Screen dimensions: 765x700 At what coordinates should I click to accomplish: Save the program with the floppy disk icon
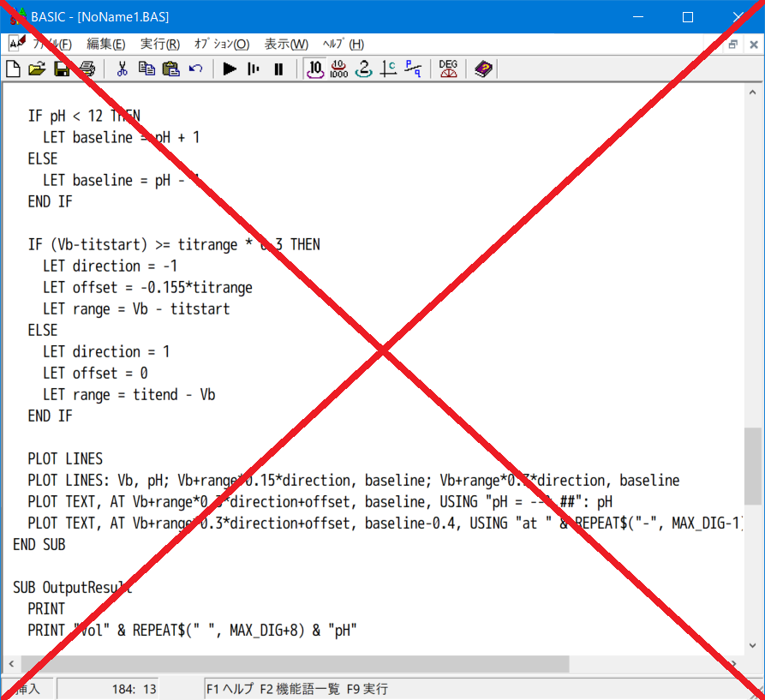tap(62, 69)
